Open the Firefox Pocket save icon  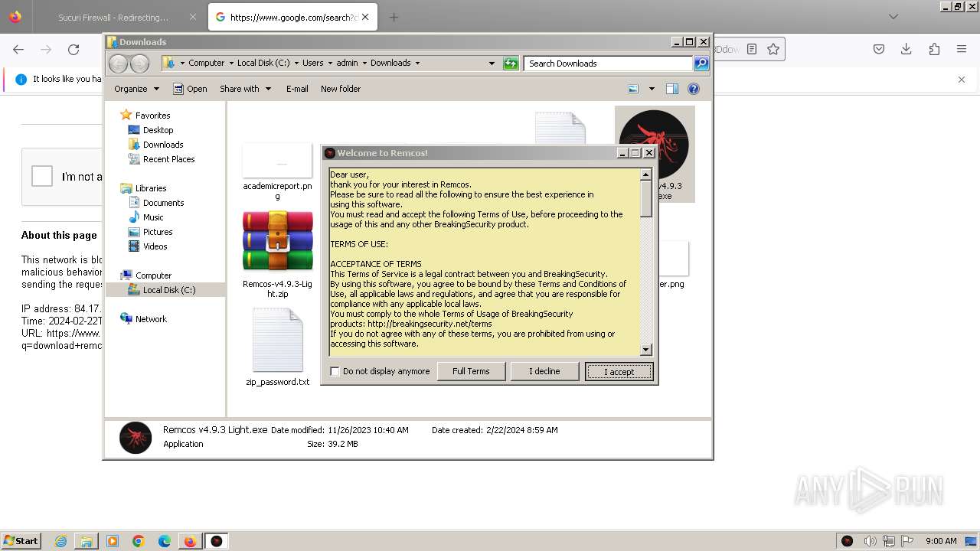point(879,49)
